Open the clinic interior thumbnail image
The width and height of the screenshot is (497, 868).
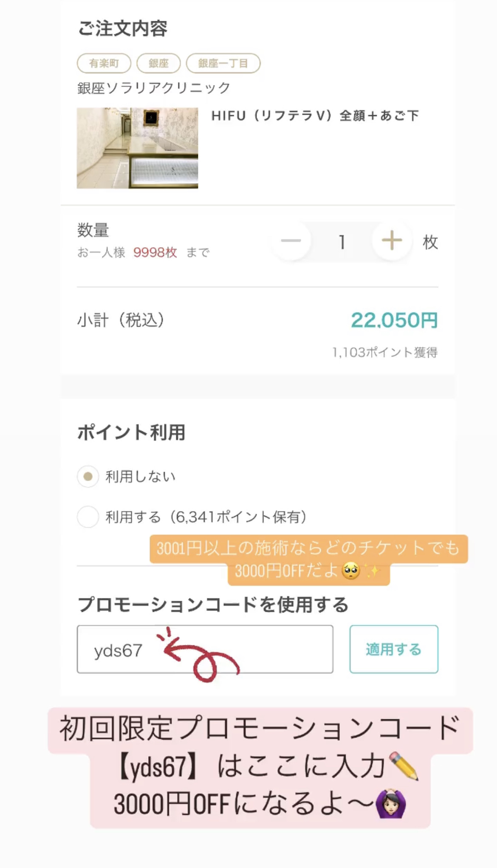[x=137, y=148]
